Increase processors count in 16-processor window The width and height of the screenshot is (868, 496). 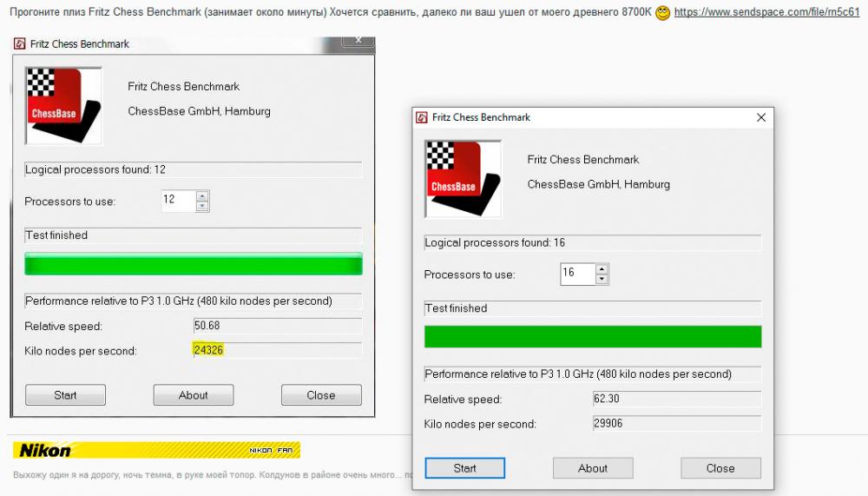click(602, 268)
